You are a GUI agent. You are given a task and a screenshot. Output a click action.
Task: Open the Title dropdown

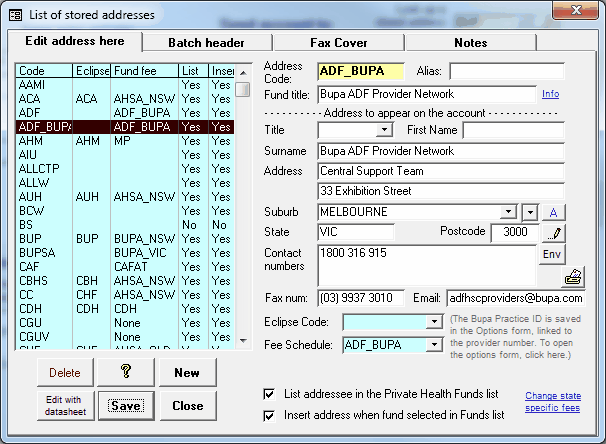(x=384, y=129)
